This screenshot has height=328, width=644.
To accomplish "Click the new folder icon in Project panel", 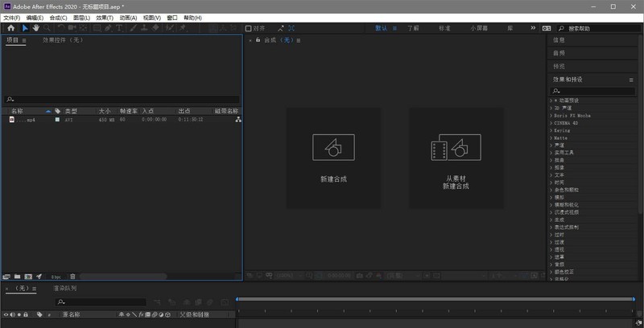I will click(17, 277).
